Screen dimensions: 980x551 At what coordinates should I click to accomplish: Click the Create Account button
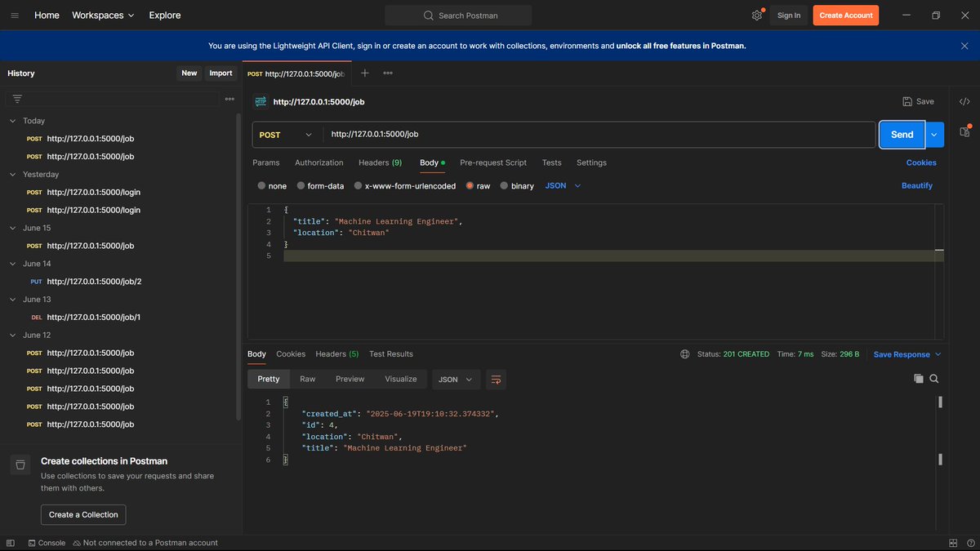point(846,15)
